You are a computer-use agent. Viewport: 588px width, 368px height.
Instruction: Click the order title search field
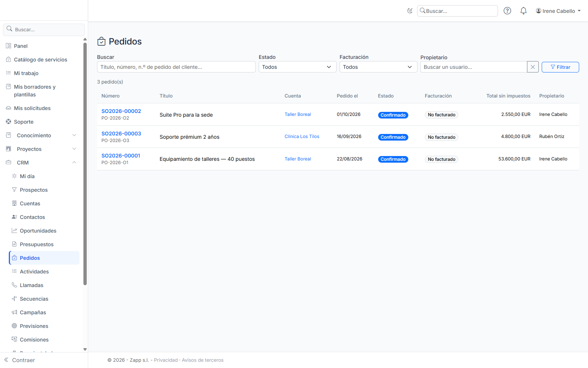click(x=176, y=67)
